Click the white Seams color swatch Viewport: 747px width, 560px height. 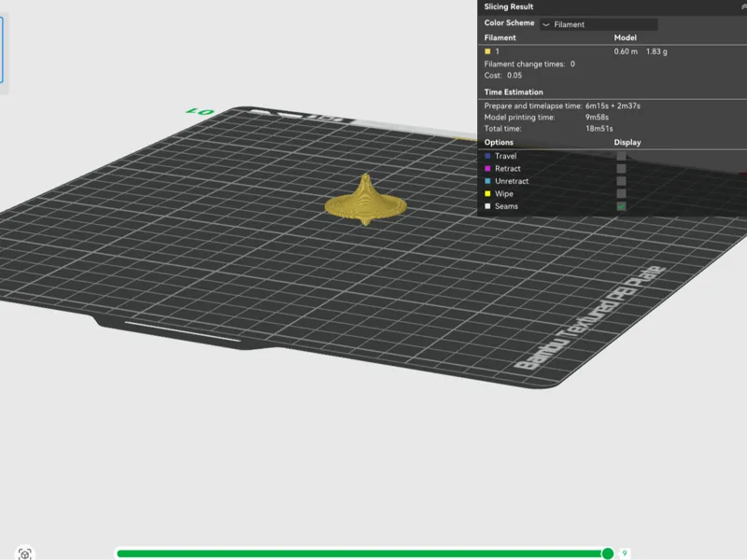point(487,206)
